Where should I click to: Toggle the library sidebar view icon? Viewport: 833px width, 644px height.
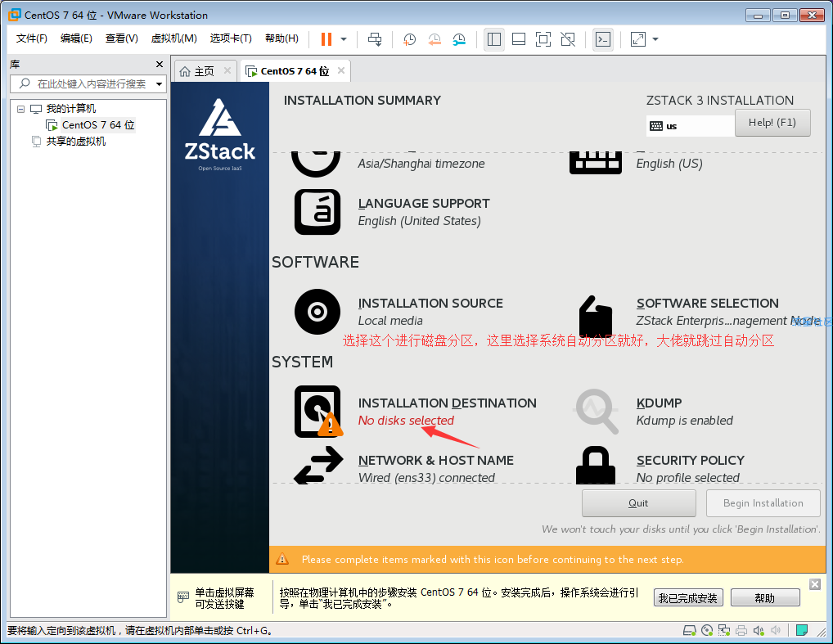(494, 39)
